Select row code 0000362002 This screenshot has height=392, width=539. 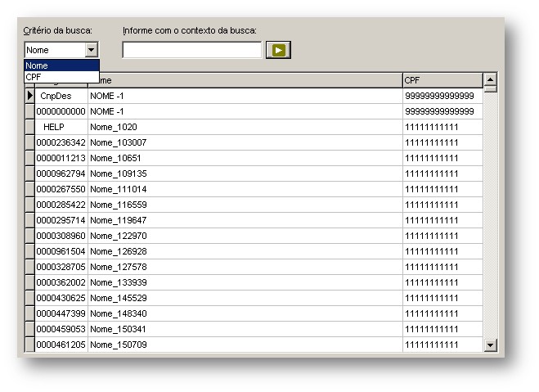coord(61,282)
